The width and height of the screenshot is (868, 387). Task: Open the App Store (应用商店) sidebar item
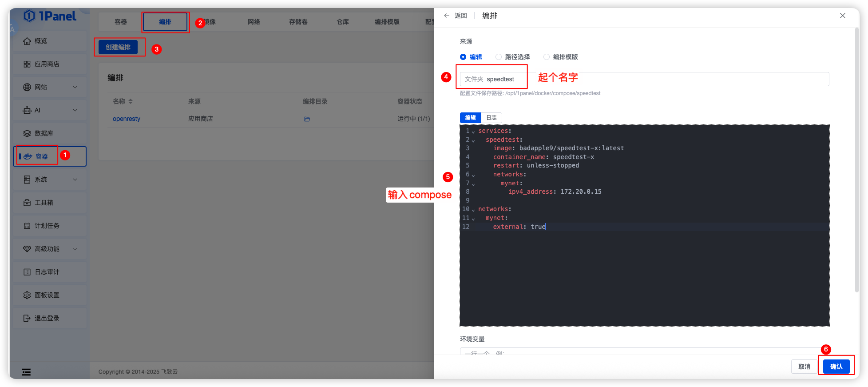pyautogui.click(x=47, y=64)
